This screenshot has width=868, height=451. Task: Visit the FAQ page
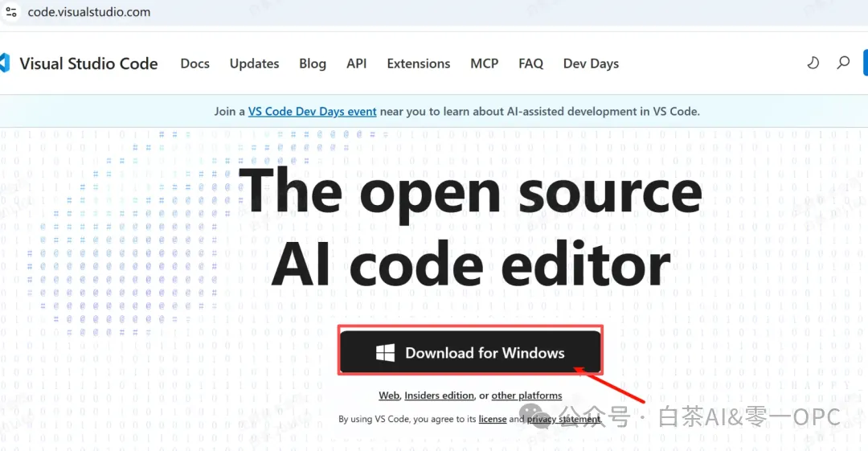coord(531,64)
